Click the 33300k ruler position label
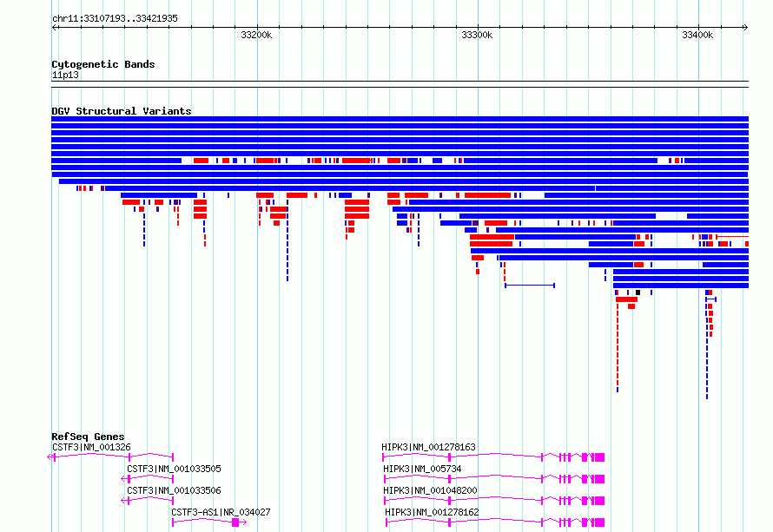 point(477,35)
